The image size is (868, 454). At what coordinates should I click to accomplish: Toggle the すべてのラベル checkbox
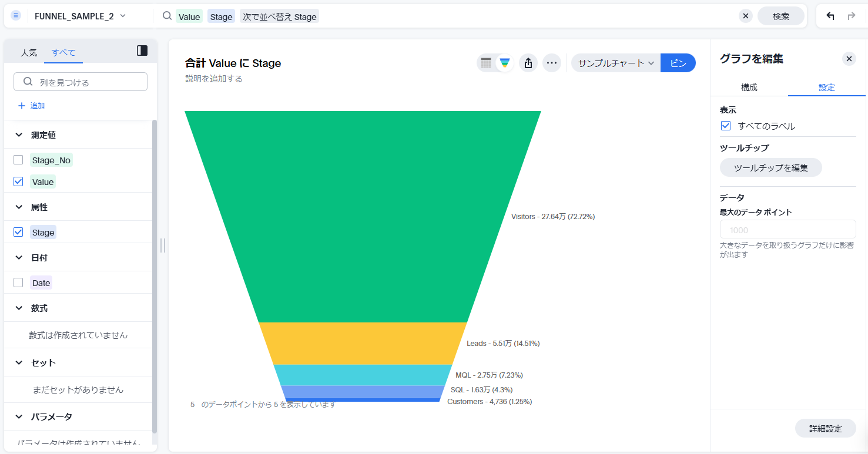[x=726, y=126]
